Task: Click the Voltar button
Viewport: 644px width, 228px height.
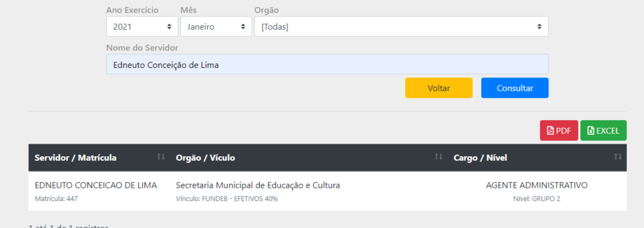Action: tap(438, 88)
